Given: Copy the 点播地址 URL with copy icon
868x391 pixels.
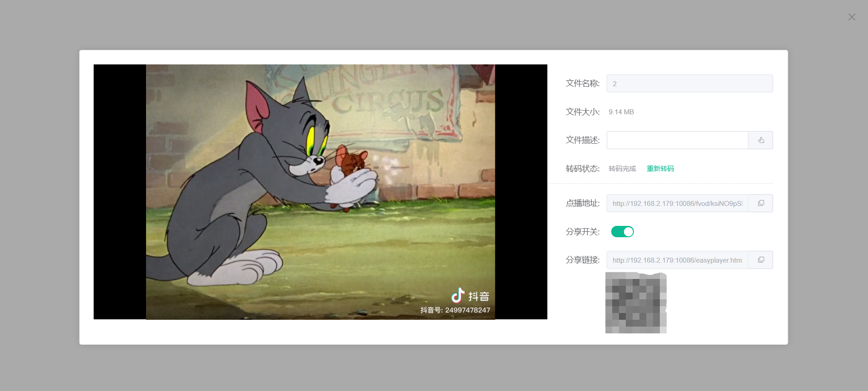Looking at the screenshot, I should (x=761, y=203).
